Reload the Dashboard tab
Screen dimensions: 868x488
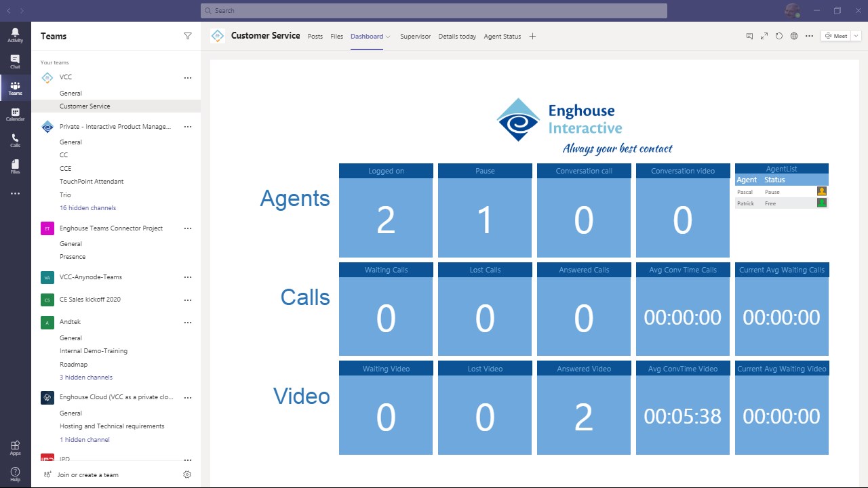tap(779, 36)
